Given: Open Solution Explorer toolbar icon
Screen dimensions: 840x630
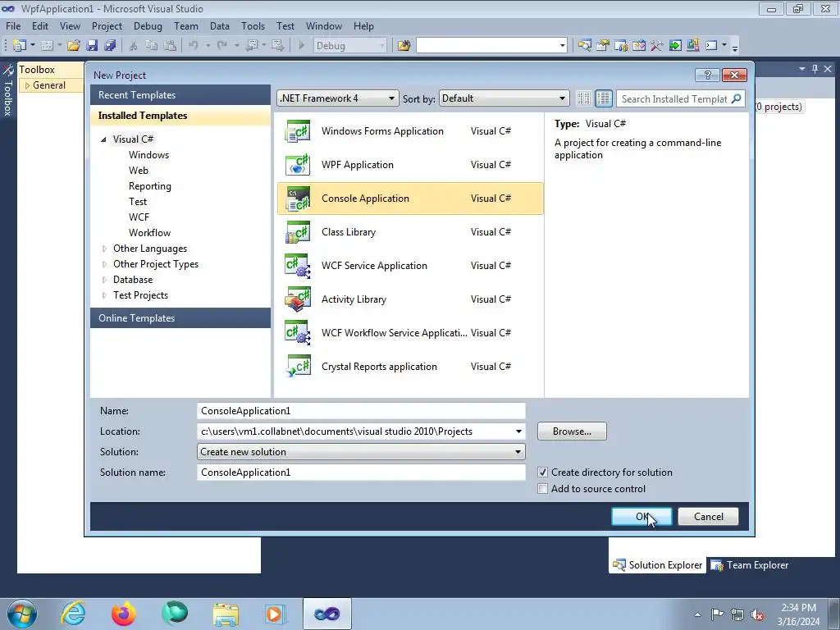Looking at the screenshot, I should pos(584,46).
